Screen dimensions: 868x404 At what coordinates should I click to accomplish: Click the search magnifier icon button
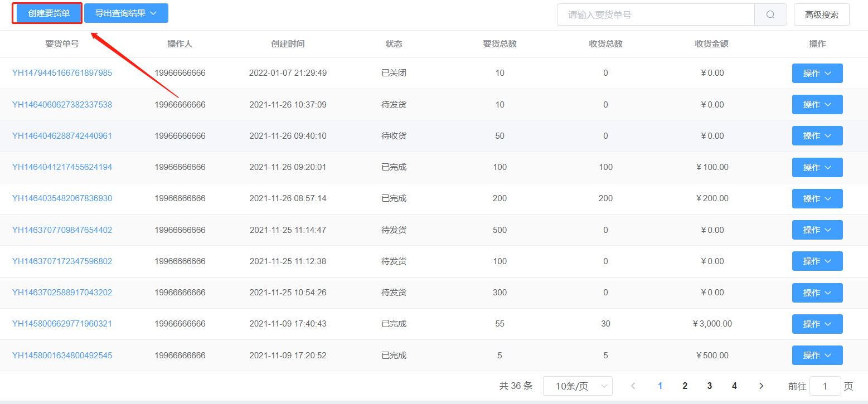770,14
